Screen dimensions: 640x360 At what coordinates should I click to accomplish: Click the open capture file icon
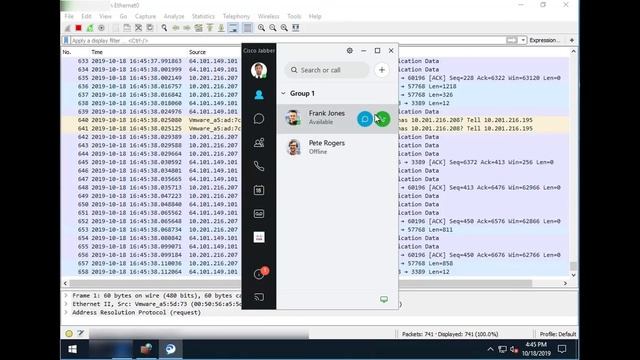pyautogui.click(x=127, y=28)
